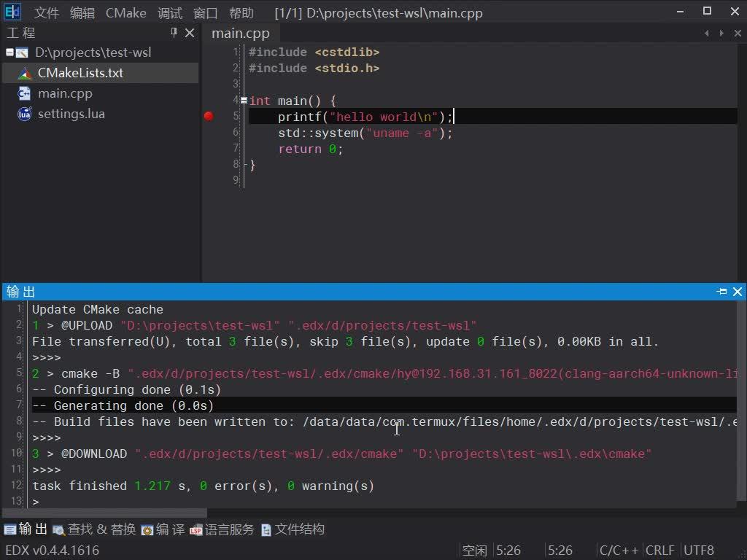Click the std::system uname line
The width and height of the screenshot is (747, 560).
point(365,133)
